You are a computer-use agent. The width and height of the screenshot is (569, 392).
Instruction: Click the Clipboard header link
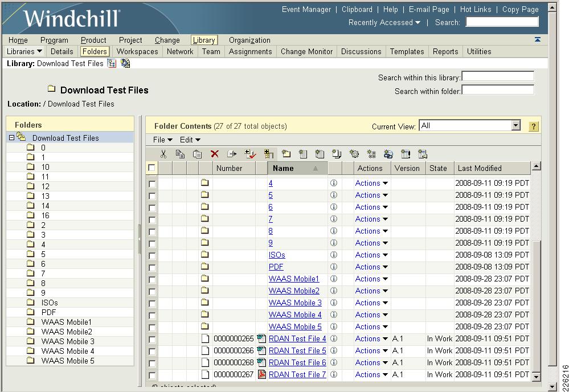pos(357,10)
